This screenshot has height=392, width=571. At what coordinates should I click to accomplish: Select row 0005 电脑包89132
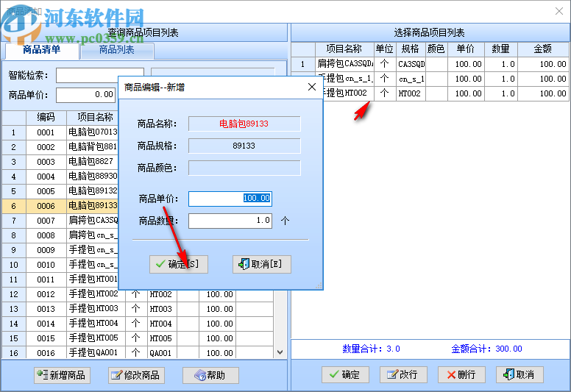pos(60,191)
